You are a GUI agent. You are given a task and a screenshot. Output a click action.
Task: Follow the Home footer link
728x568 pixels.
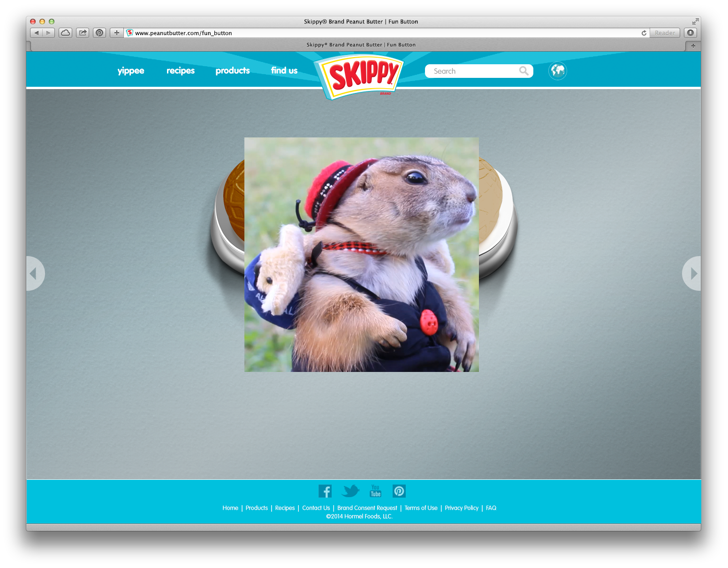(x=230, y=508)
